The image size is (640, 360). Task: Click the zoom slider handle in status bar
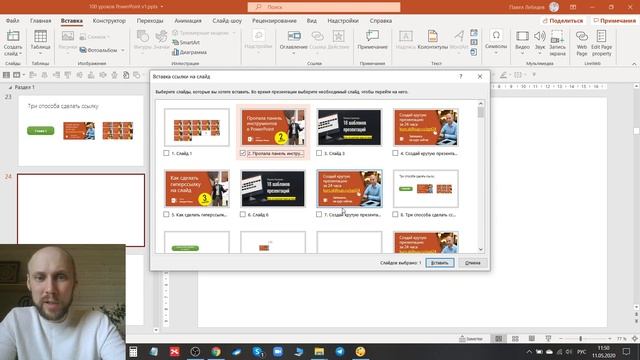click(580, 339)
